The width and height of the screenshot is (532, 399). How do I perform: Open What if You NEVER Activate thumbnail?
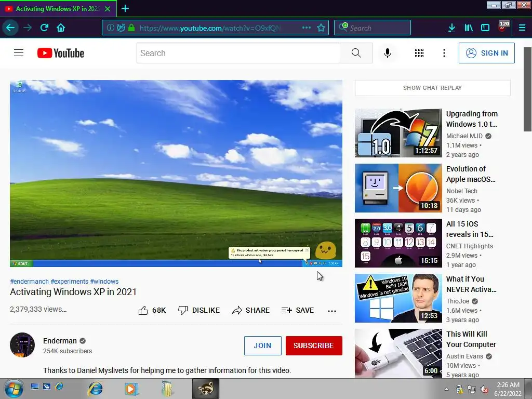(398, 298)
